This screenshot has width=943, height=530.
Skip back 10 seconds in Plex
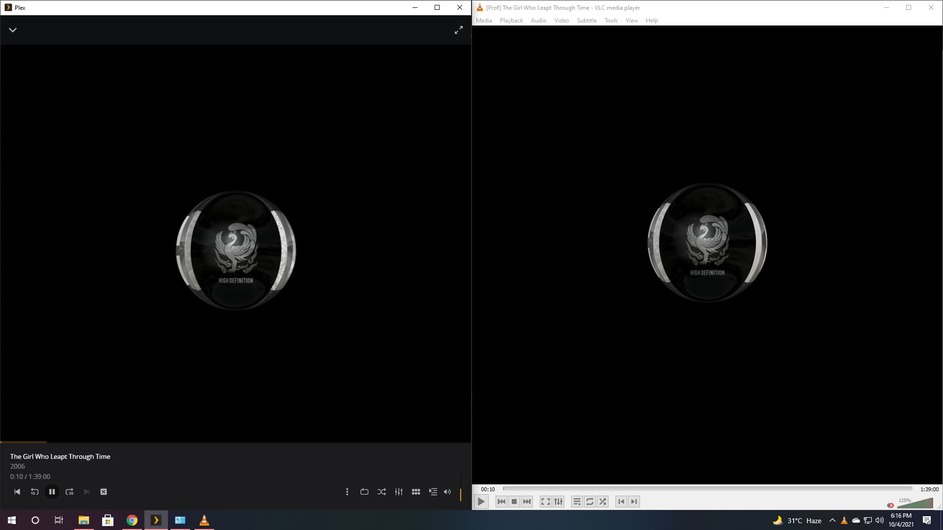[34, 491]
